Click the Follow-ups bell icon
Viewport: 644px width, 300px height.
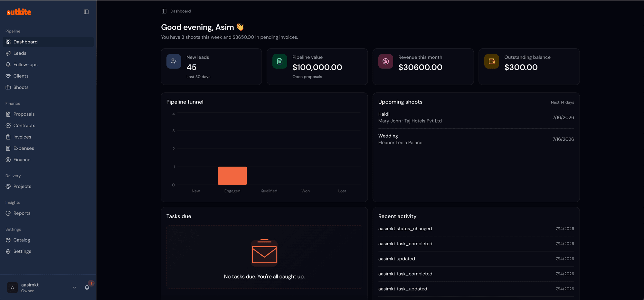pos(8,65)
